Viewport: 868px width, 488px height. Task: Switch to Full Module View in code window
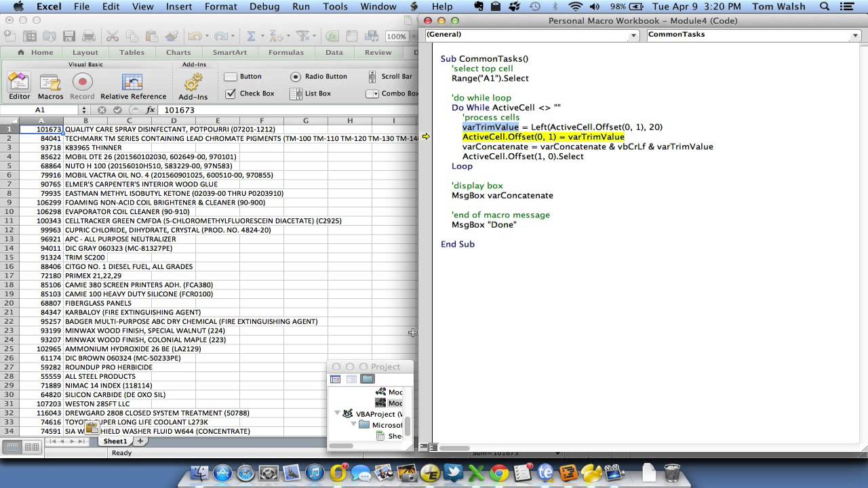click(433, 447)
